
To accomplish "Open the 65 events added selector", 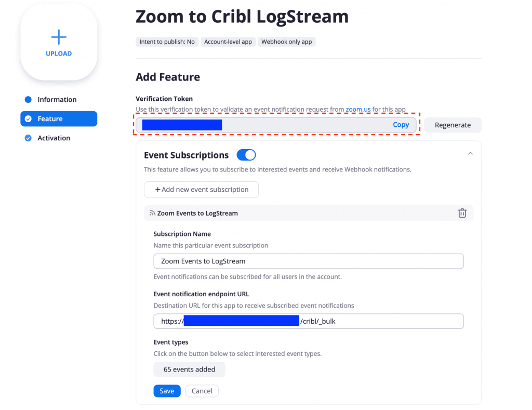I will tap(189, 369).
